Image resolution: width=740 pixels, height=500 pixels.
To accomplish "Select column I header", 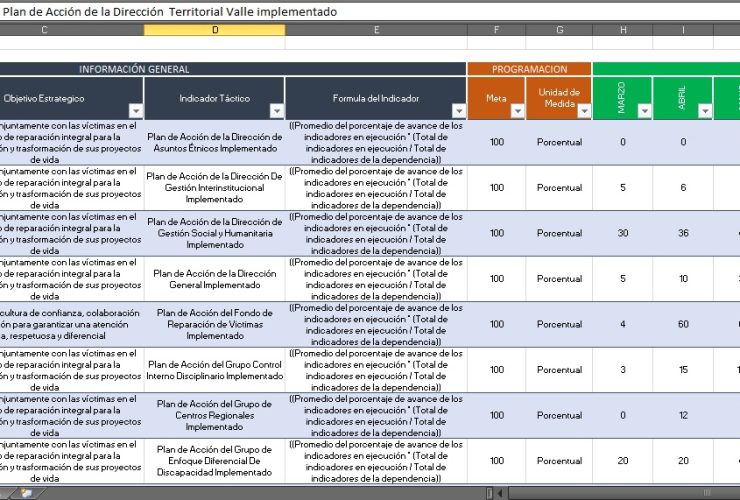I will pos(683,30).
